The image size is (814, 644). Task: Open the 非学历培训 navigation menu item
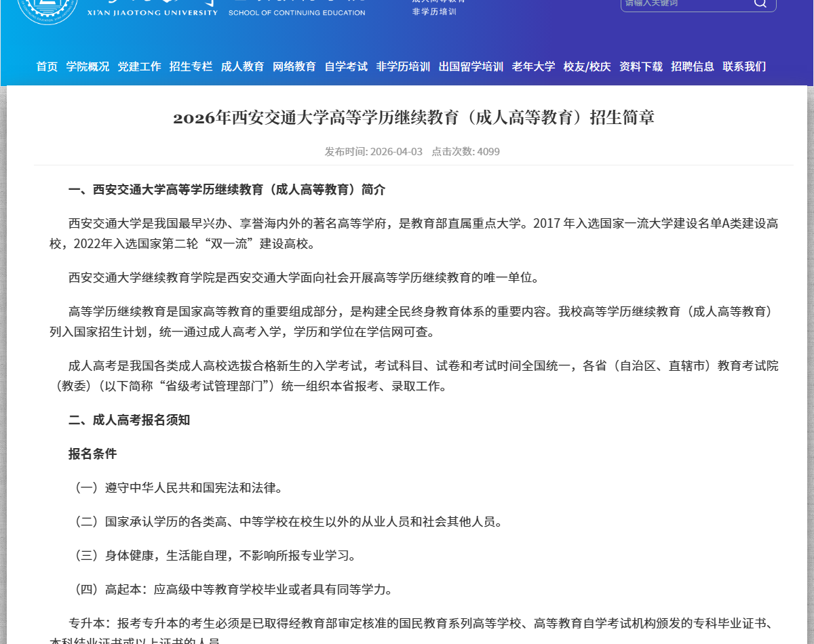[403, 66]
